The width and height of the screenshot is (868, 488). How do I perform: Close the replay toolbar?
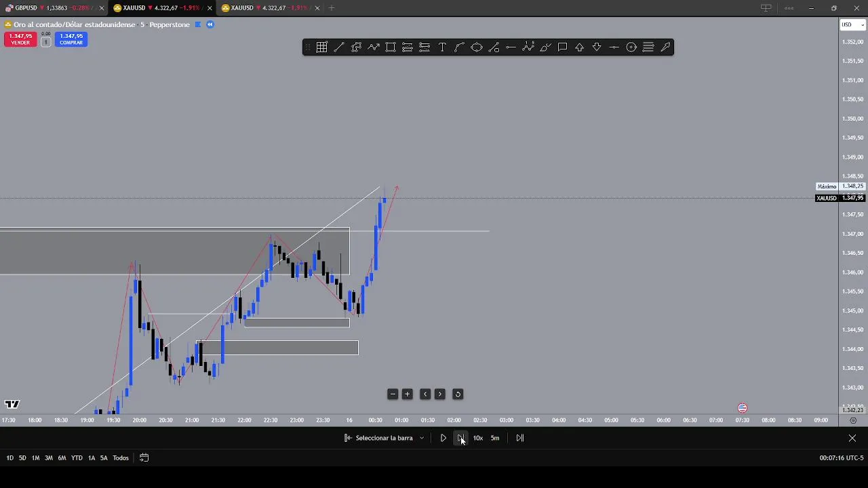852,438
